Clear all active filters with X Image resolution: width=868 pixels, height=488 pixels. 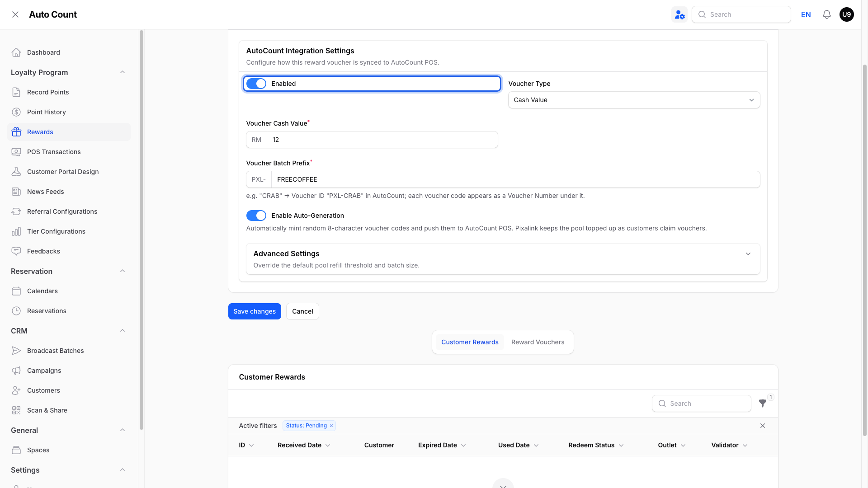click(x=763, y=426)
